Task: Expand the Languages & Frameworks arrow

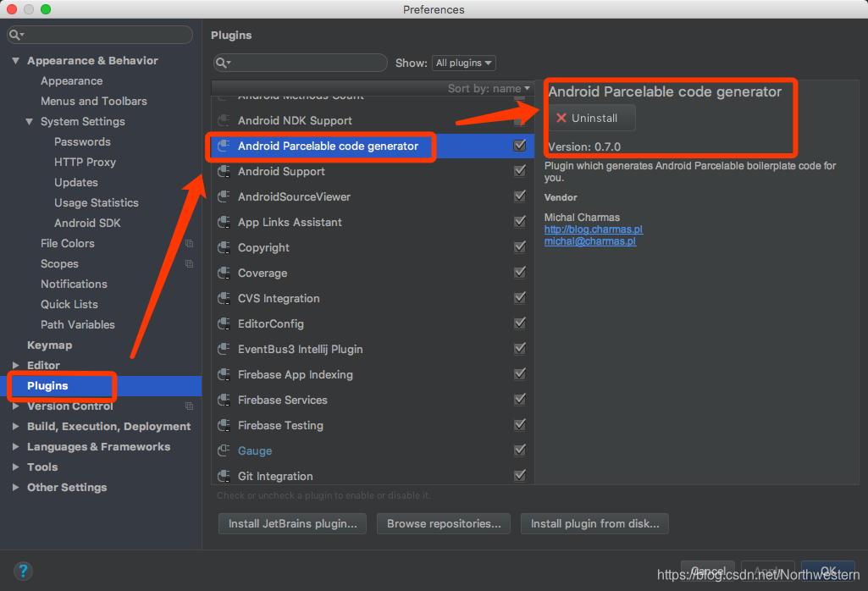Action: click(x=15, y=446)
